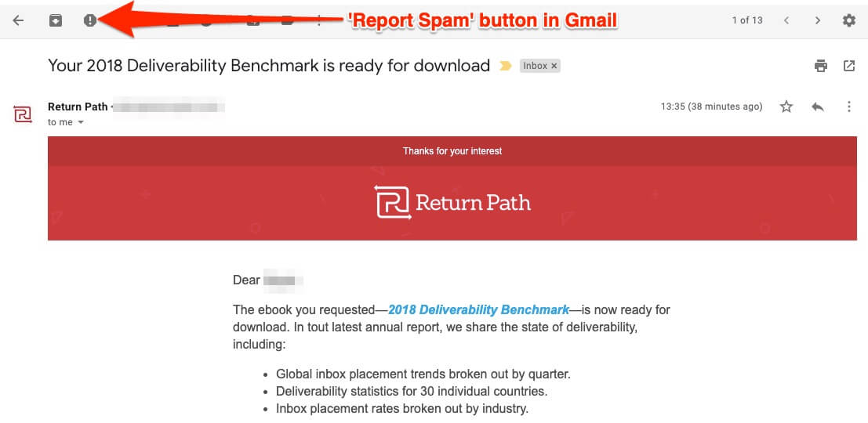Image resolution: width=868 pixels, height=423 pixels.
Task: Go back to the inbox list
Action: pos(19,20)
